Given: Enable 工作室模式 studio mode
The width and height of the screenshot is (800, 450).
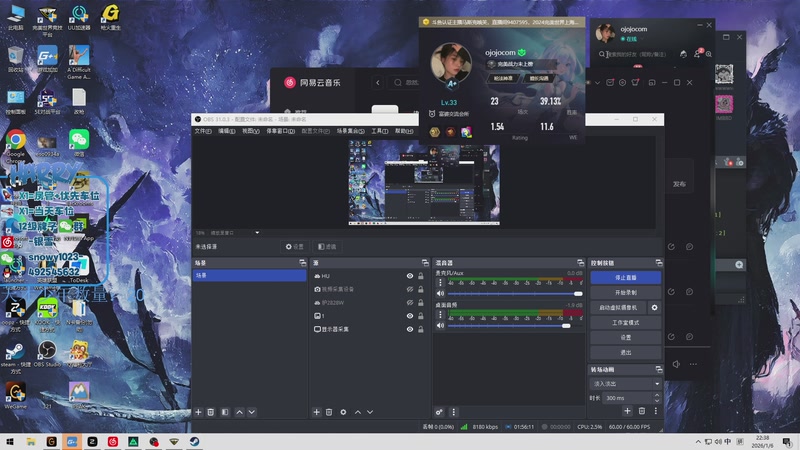Looking at the screenshot, I should click(x=626, y=323).
